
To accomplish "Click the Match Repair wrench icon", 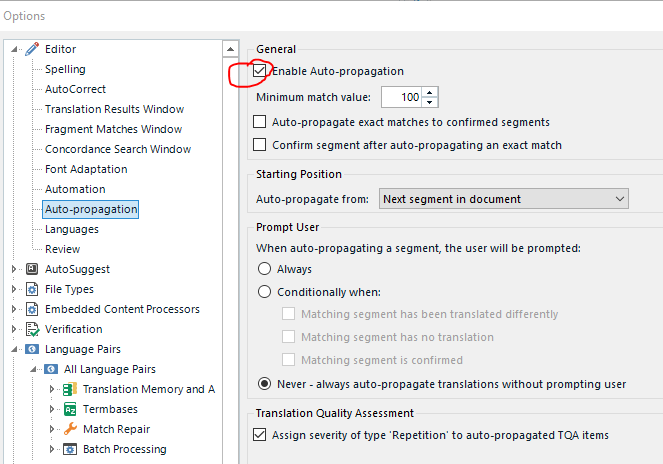I will [70, 429].
